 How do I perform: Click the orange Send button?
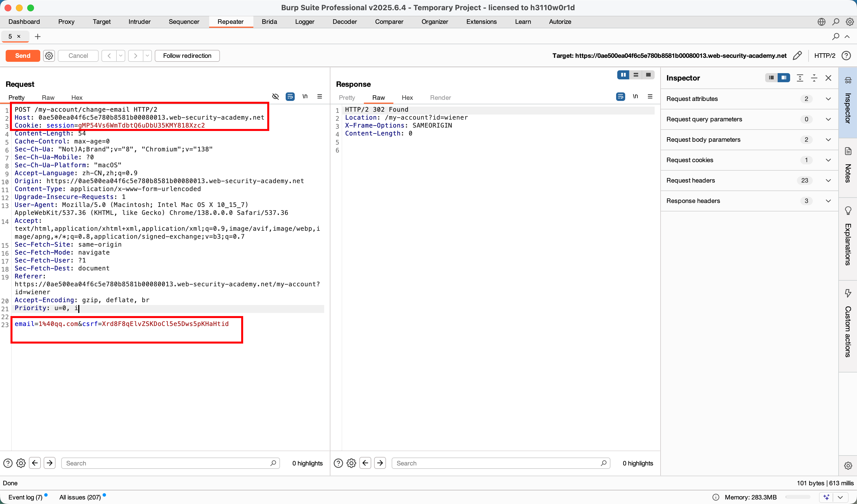click(23, 56)
